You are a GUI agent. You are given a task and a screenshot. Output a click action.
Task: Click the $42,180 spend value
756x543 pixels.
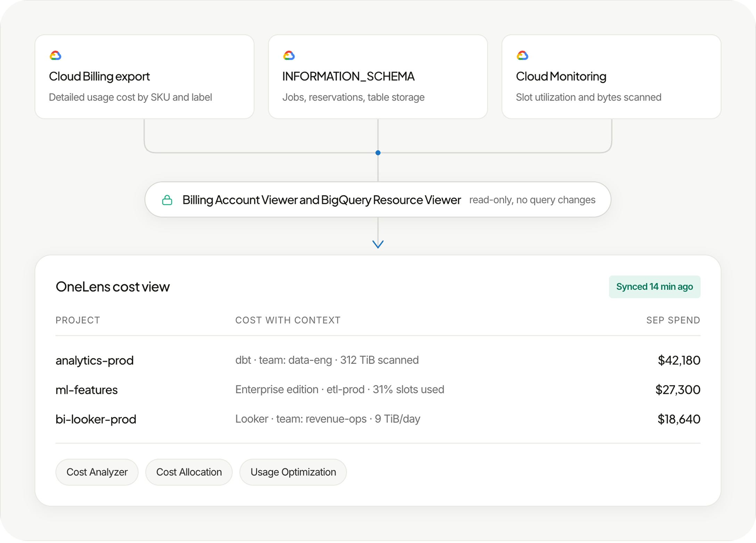[679, 360]
